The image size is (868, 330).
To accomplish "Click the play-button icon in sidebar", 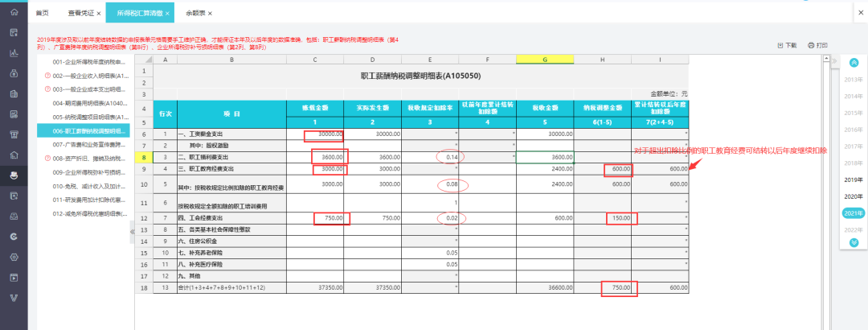I will (x=14, y=277).
